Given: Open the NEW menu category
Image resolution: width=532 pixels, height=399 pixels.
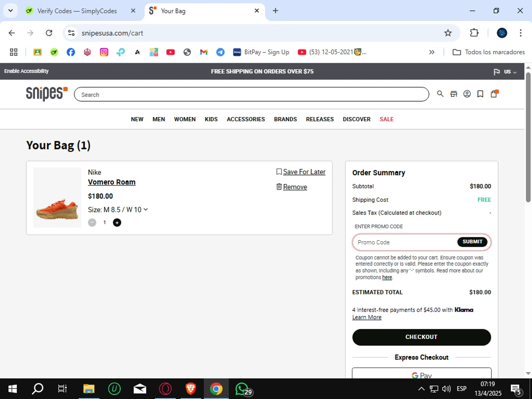Looking at the screenshot, I should click(x=137, y=119).
